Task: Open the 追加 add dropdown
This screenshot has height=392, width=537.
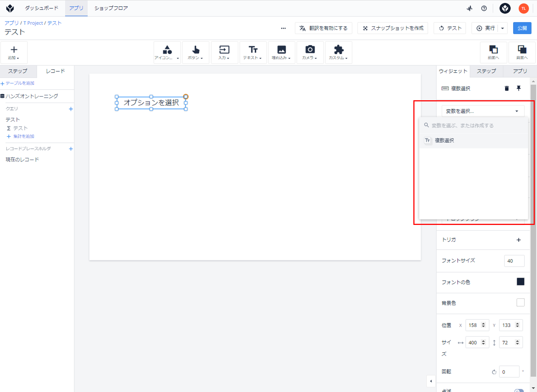Action: click(x=14, y=52)
